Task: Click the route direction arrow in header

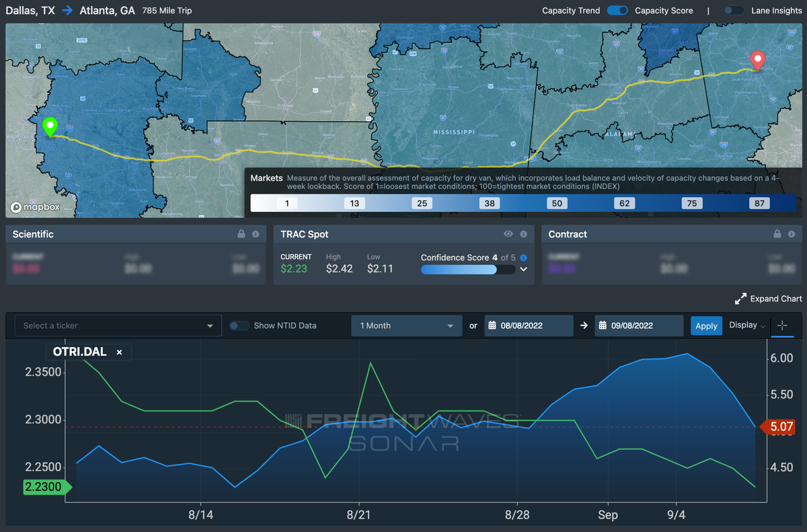Action: 67,11
